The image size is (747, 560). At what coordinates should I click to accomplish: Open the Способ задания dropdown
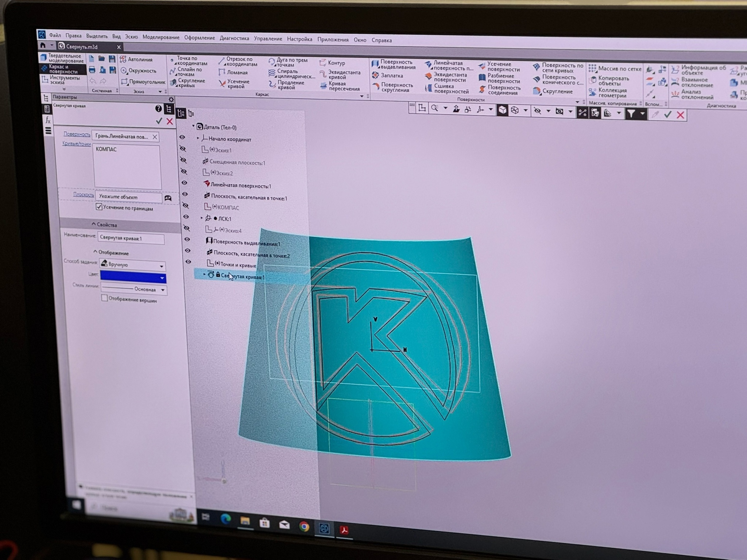[162, 266]
